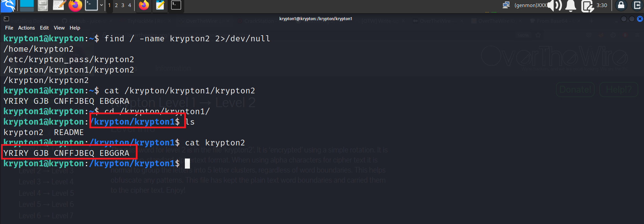Click the show desktop icon
Screen dimensions: 644x224
(x=27, y=5)
